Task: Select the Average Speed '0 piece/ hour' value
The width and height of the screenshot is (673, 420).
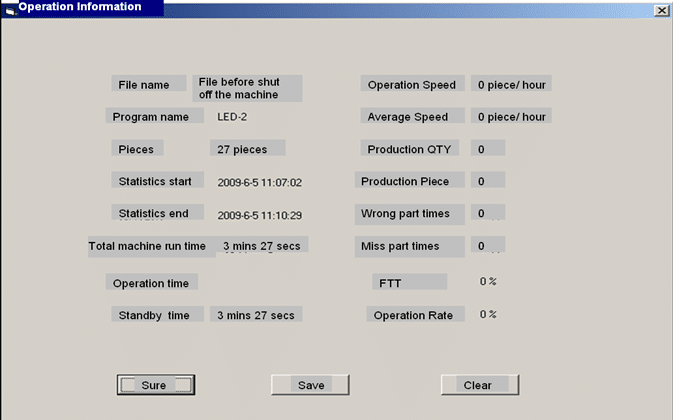Action: [x=511, y=116]
